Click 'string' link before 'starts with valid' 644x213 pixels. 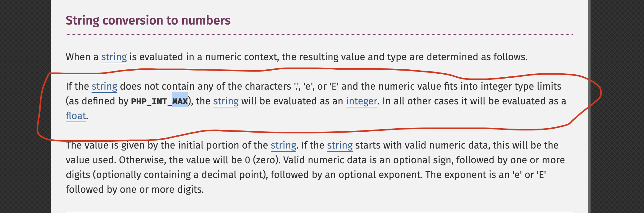340,145
